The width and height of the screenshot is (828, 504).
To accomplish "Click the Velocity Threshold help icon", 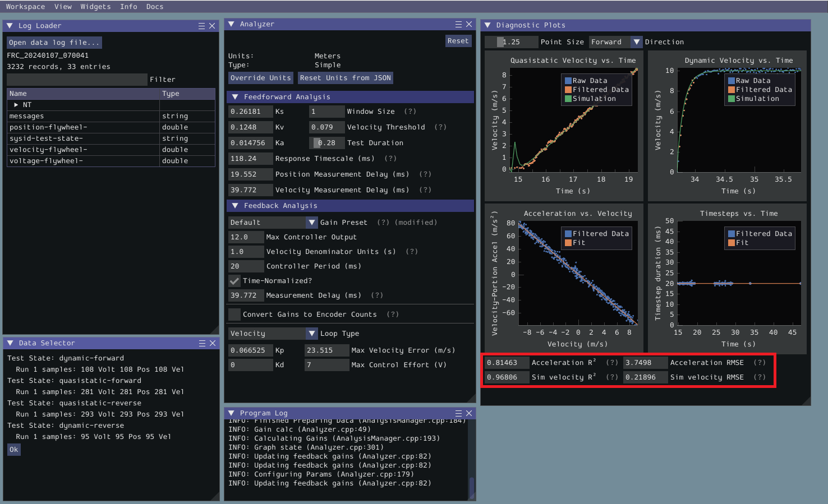I will pyautogui.click(x=440, y=127).
